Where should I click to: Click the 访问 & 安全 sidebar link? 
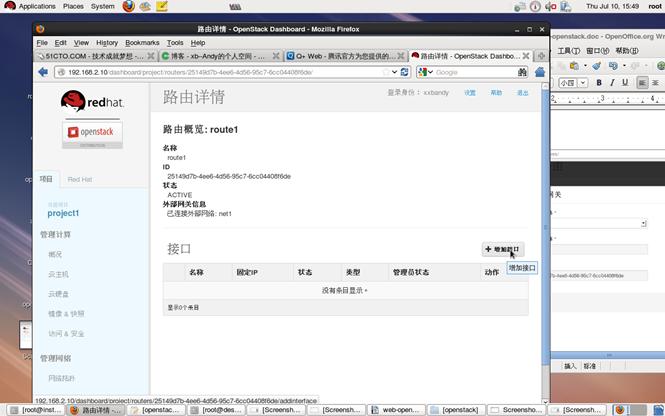click(67, 333)
